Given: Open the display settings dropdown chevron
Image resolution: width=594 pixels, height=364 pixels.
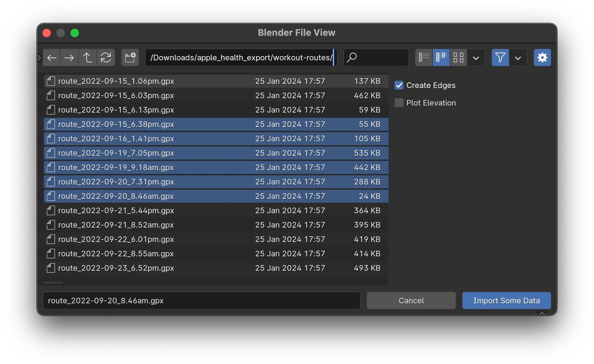Looking at the screenshot, I should click(x=476, y=58).
